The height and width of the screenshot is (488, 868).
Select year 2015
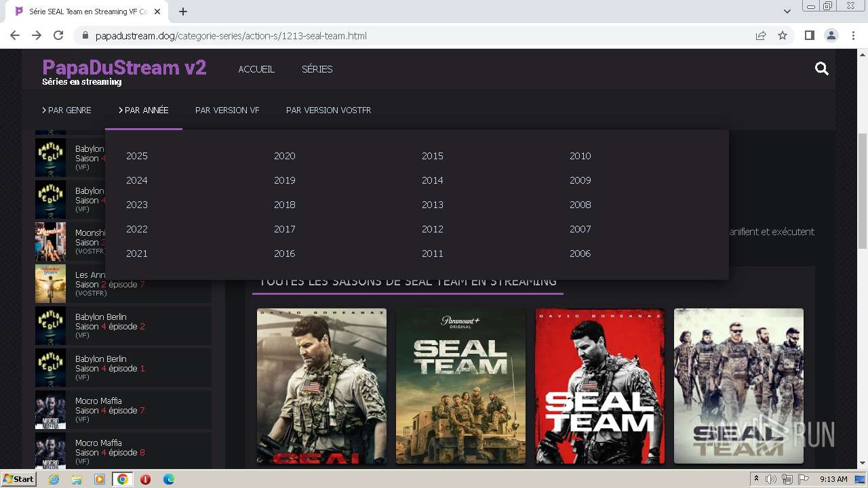(x=433, y=156)
